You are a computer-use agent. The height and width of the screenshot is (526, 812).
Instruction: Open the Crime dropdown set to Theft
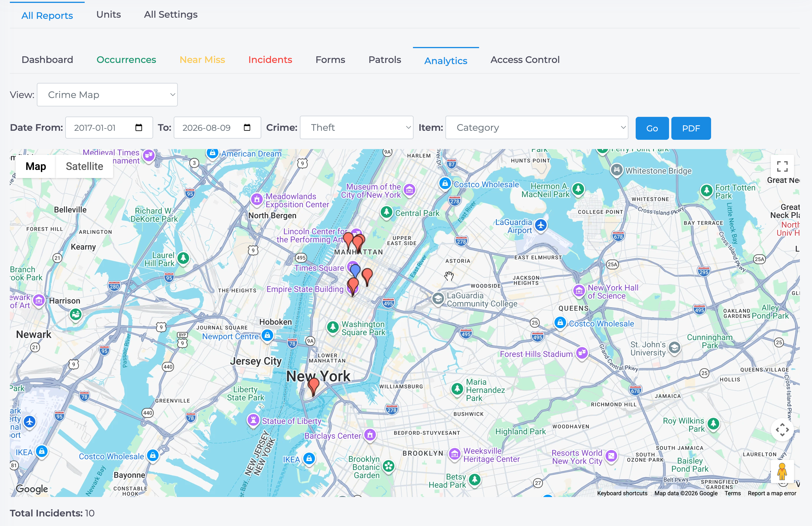[356, 128]
